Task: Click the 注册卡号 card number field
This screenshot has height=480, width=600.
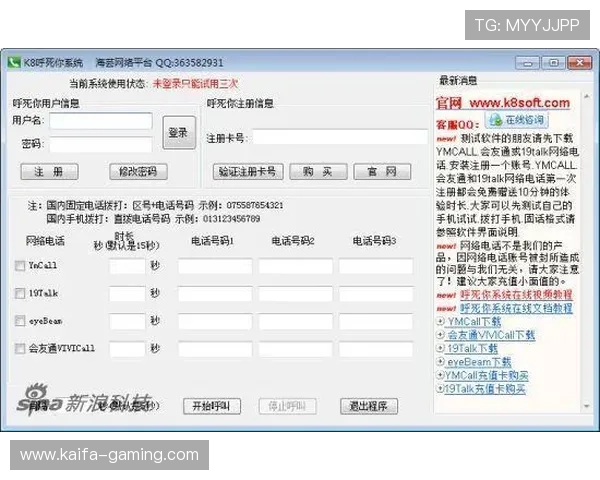Action: pos(340,137)
